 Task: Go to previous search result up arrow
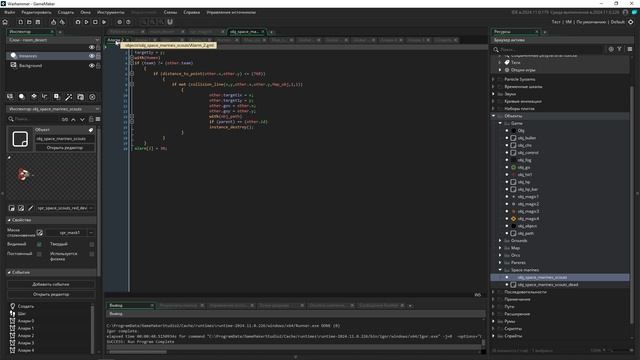tap(73, 120)
